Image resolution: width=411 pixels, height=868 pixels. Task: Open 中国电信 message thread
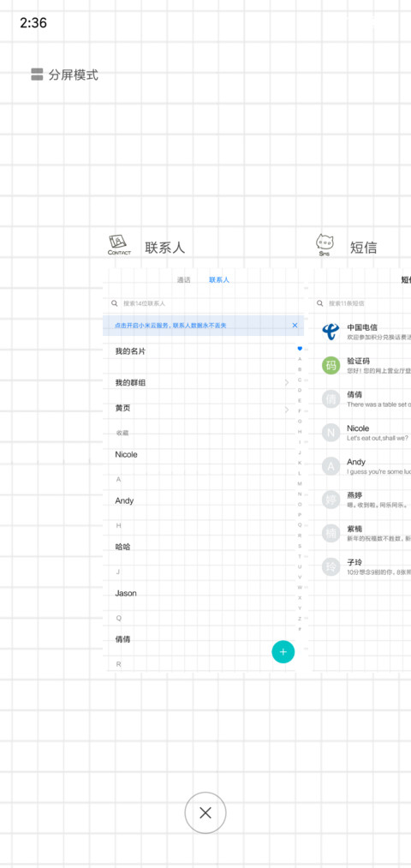click(x=362, y=332)
